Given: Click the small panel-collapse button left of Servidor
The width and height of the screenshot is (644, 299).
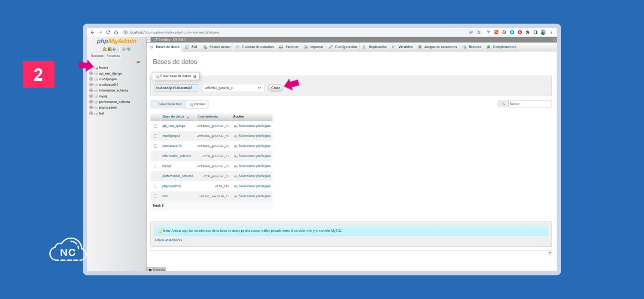Looking at the screenshot, I should pyautogui.click(x=149, y=40).
